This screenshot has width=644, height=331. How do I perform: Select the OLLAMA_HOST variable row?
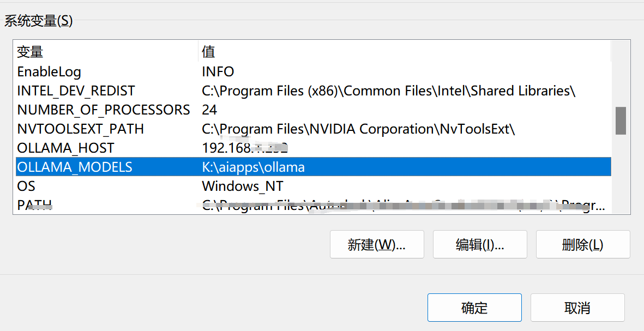coord(314,148)
